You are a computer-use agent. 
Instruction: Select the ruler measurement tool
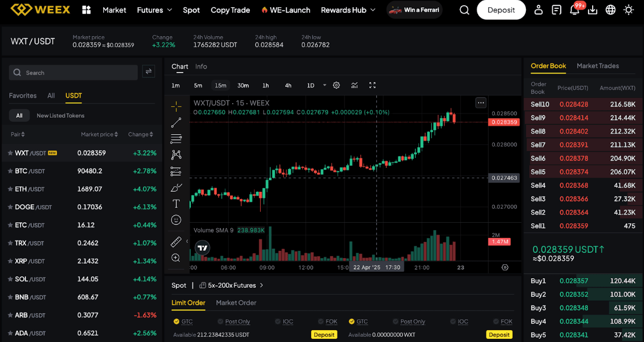(176, 241)
